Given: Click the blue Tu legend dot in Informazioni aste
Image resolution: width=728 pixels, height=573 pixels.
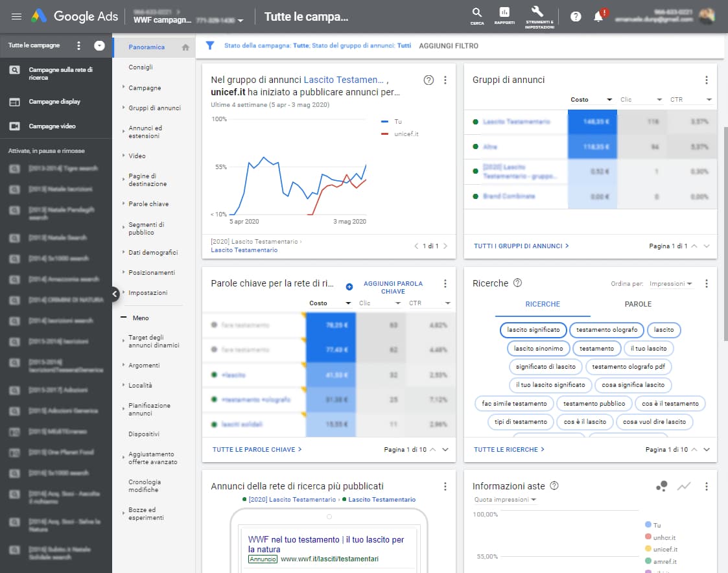Looking at the screenshot, I should tap(648, 524).
